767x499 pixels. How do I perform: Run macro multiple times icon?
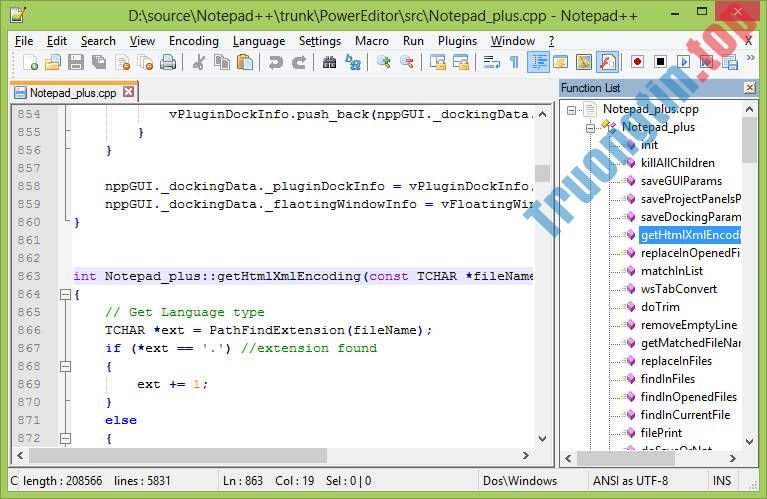(707, 62)
